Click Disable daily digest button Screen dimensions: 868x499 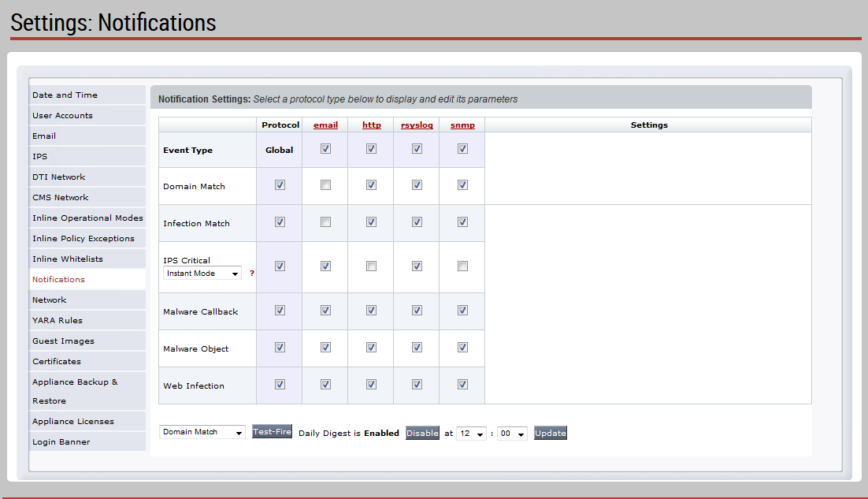pos(422,433)
